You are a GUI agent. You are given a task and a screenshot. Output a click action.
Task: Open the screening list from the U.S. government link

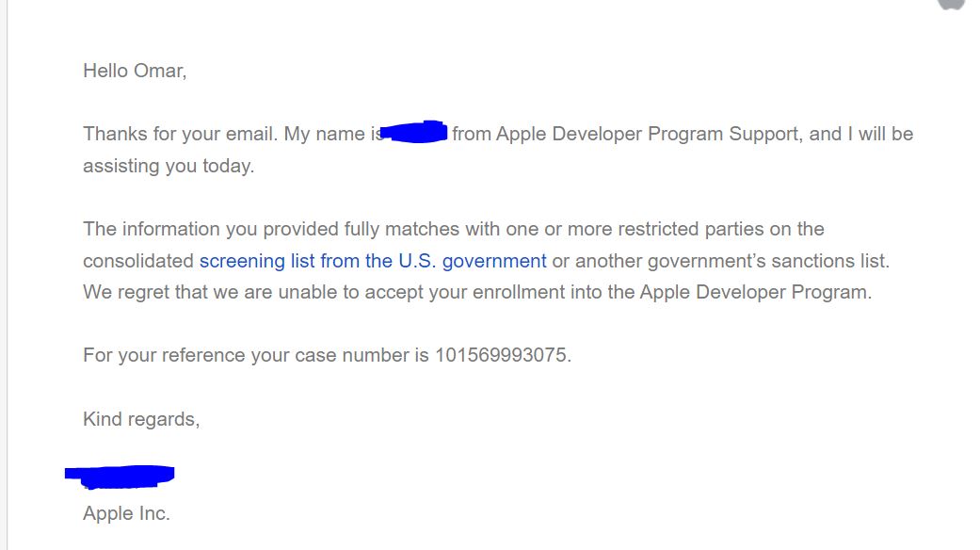373,261
